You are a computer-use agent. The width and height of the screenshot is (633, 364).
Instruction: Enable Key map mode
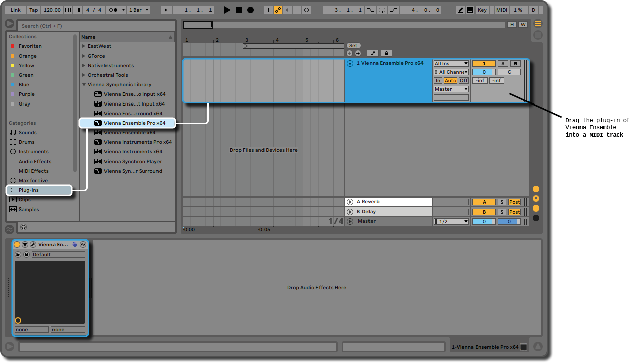click(x=482, y=10)
